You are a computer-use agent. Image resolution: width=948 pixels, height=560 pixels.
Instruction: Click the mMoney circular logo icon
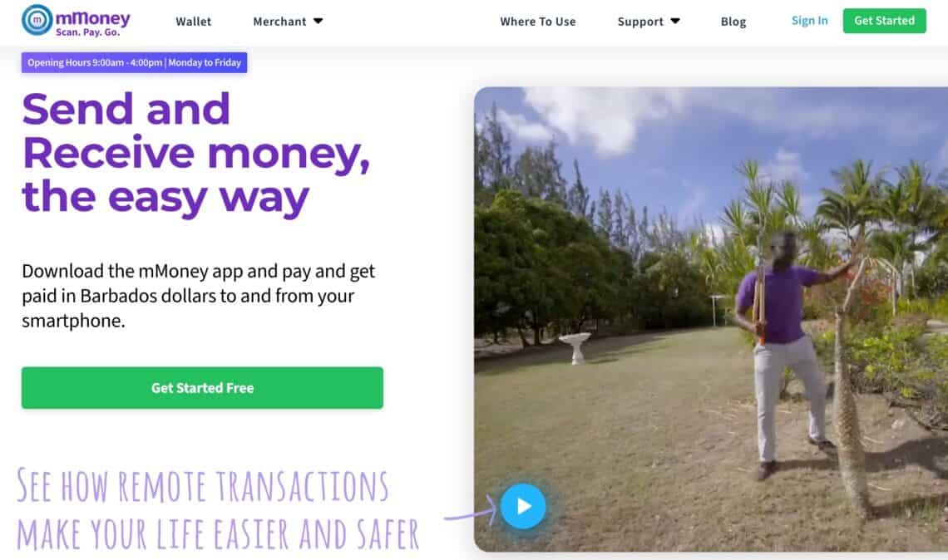point(37,20)
